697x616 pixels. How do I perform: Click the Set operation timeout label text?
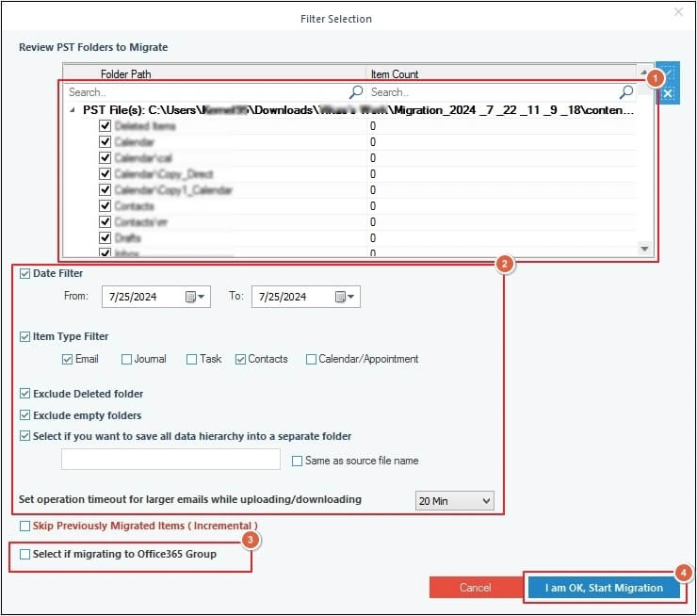tap(190, 499)
